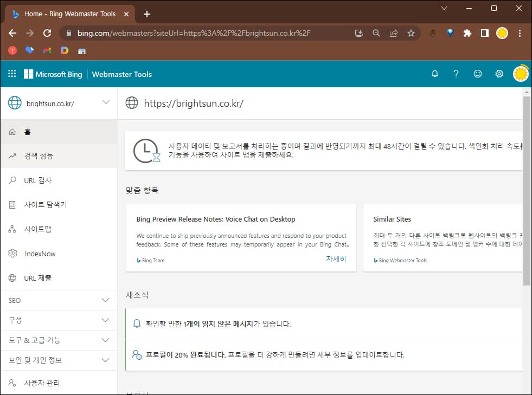Go back with browser back arrow
This screenshot has width=532, height=395.
tap(12, 33)
